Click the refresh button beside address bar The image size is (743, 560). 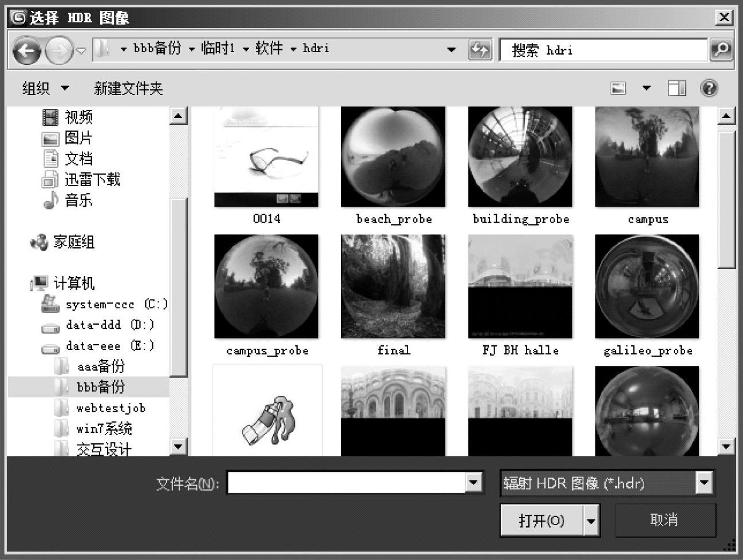[x=480, y=50]
